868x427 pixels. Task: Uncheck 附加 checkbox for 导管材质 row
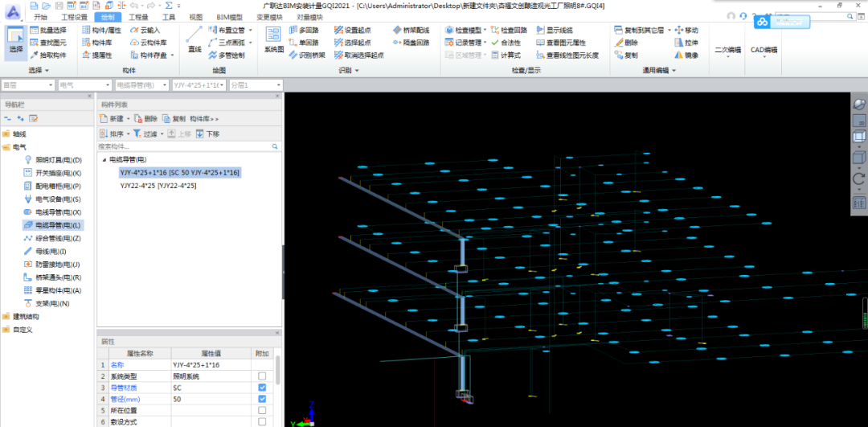(262, 388)
